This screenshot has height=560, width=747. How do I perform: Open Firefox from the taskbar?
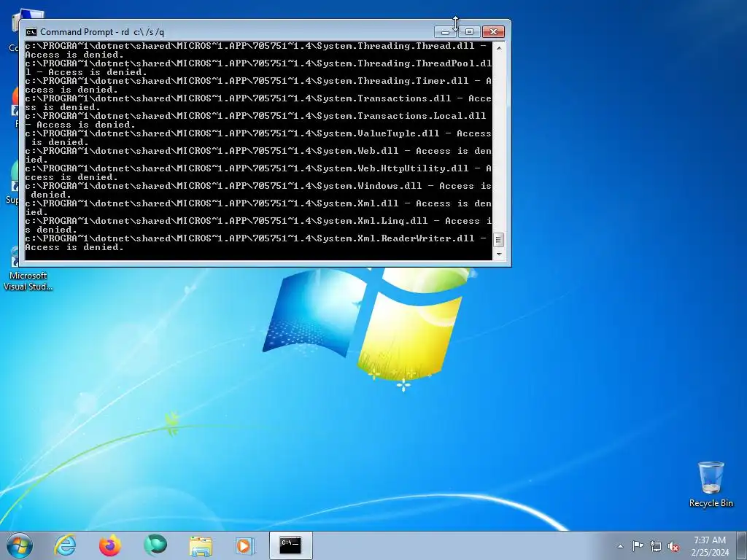[110, 545]
